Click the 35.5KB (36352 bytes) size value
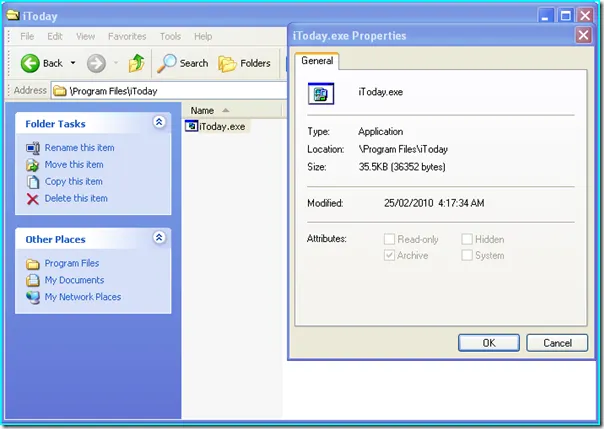This screenshot has height=429, width=604. pyautogui.click(x=402, y=167)
